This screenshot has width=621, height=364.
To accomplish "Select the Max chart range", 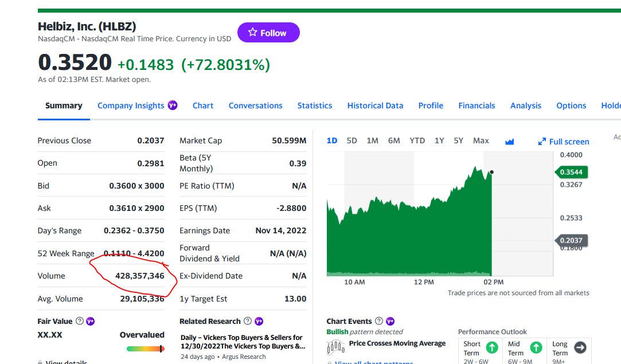I will tap(481, 140).
